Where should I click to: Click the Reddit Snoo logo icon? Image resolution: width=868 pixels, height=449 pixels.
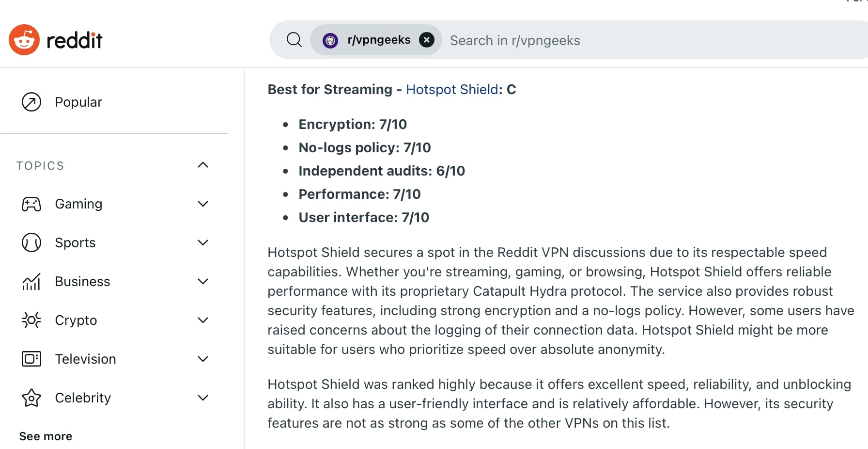tap(24, 40)
